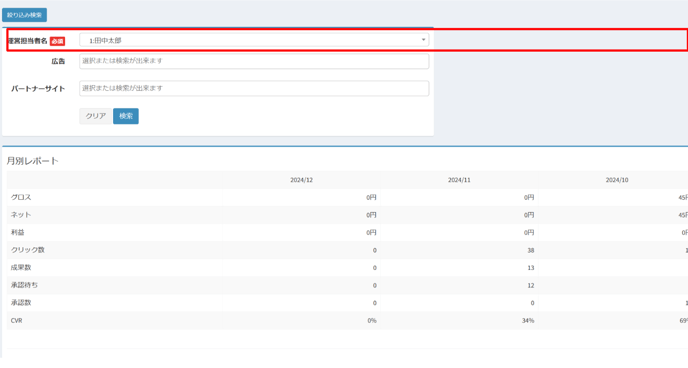Click CVR value 0% for 2024/12
Image resolution: width=688 pixels, height=368 pixels.
click(372, 321)
